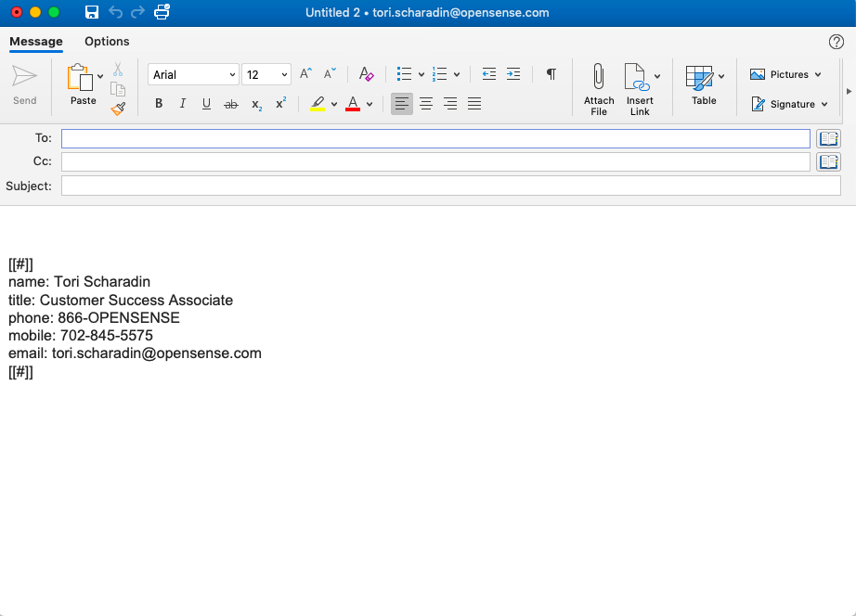Click the Save disk icon in the title bar
This screenshot has width=856, height=616.
[x=92, y=12]
